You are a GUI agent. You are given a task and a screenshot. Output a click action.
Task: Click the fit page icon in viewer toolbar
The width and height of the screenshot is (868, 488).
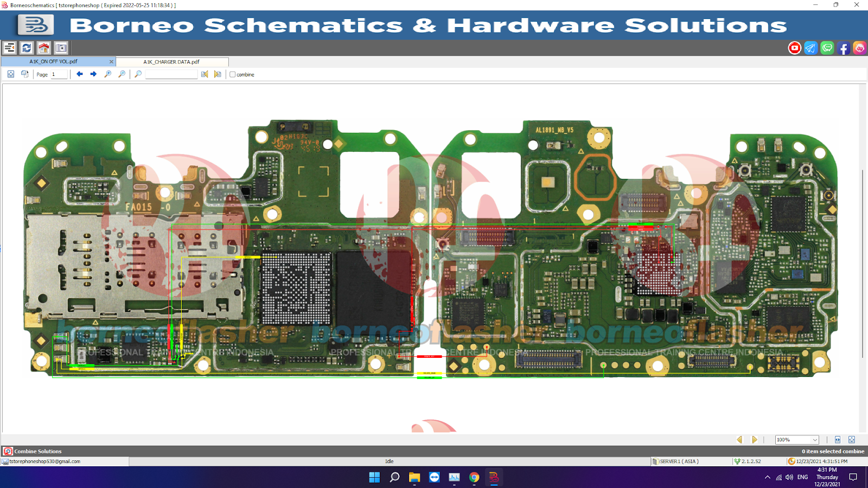pos(11,74)
